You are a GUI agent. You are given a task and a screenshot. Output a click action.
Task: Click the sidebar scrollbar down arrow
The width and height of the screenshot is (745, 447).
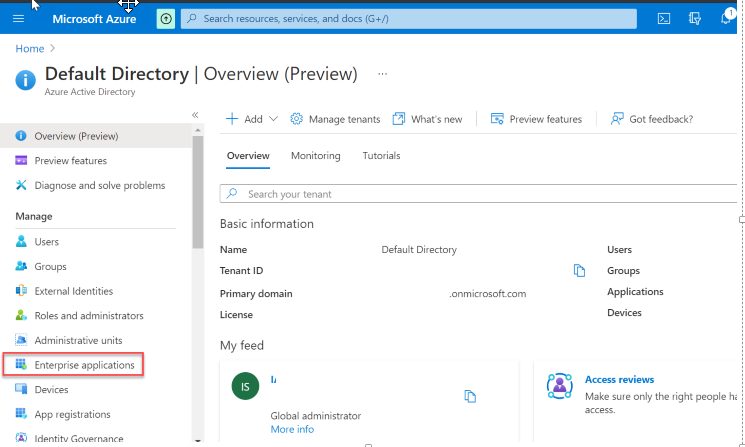pos(198,441)
